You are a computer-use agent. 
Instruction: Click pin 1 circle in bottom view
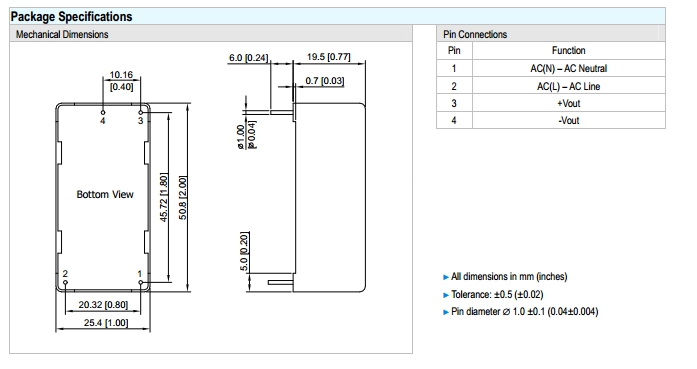(141, 282)
